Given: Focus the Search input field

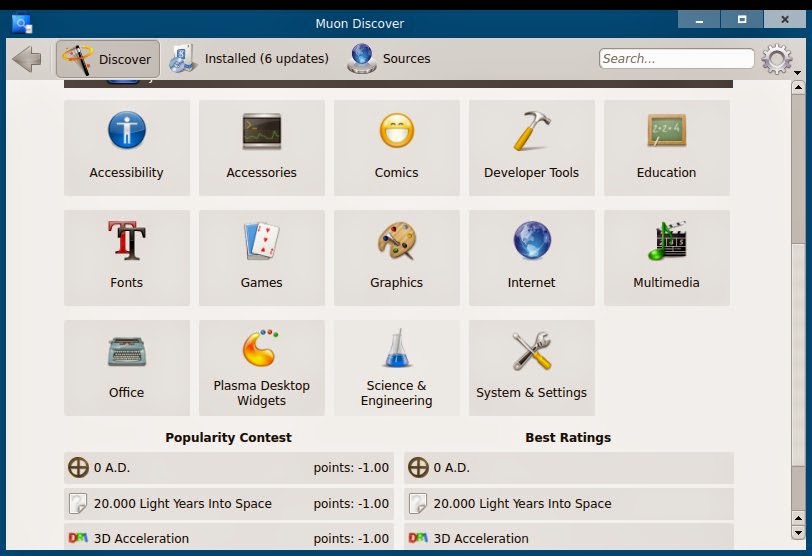Looking at the screenshot, I should point(676,58).
